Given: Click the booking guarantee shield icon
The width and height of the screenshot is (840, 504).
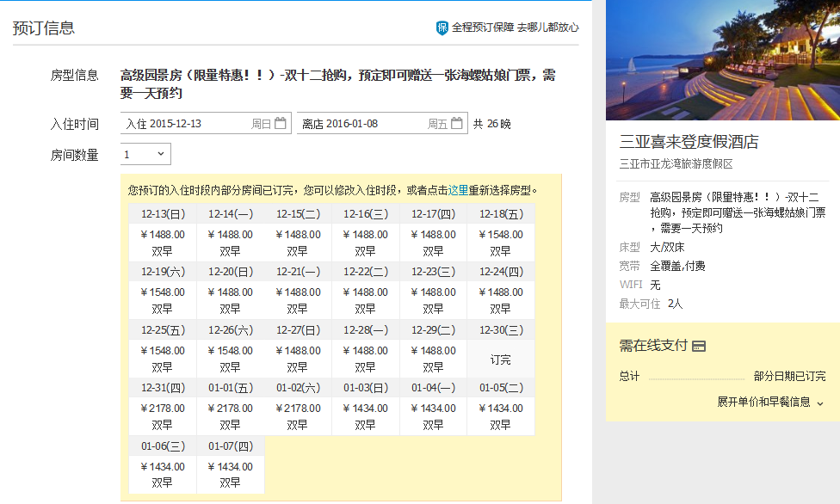Looking at the screenshot, I should click(x=442, y=28).
